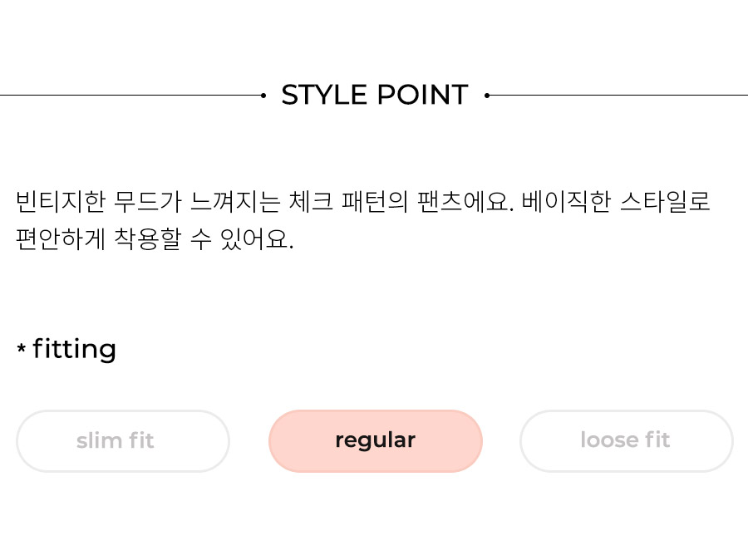Click the dot left of STYLE POINT
The height and width of the screenshot is (560, 748).
point(263,96)
